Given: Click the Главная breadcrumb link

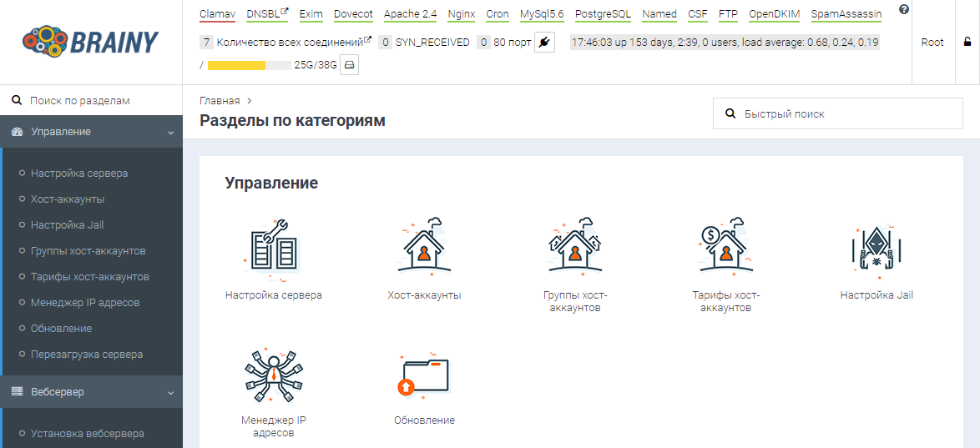Looking at the screenshot, I should [220, 101].
